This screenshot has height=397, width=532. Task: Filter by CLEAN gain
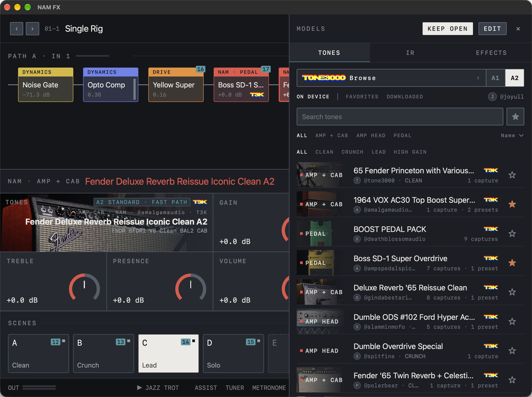point(324,152)
